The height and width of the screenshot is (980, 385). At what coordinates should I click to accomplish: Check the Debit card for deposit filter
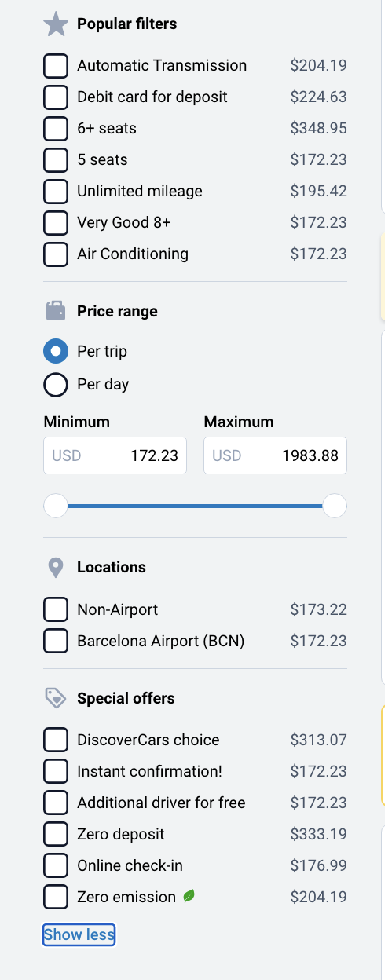point(56,97)
